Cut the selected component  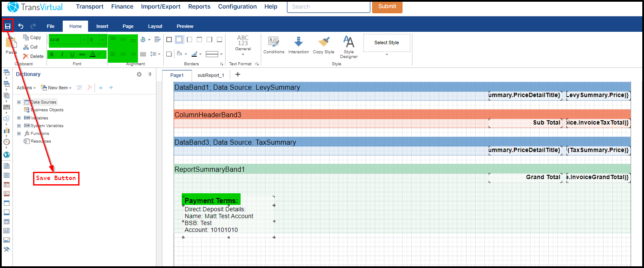31,47
